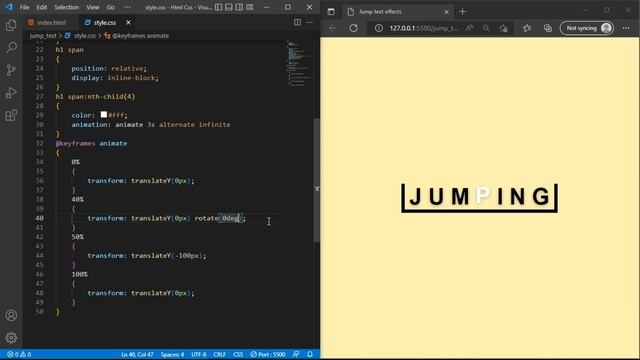
Task: Refresh the browser page
Action: pos(353,28)
